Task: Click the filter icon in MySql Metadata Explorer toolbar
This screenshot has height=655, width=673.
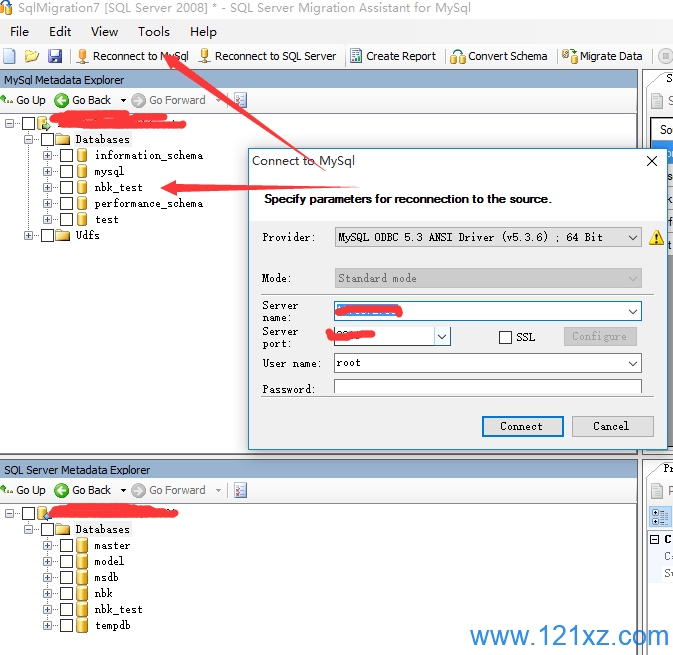Action: click(x=240, y=100)
